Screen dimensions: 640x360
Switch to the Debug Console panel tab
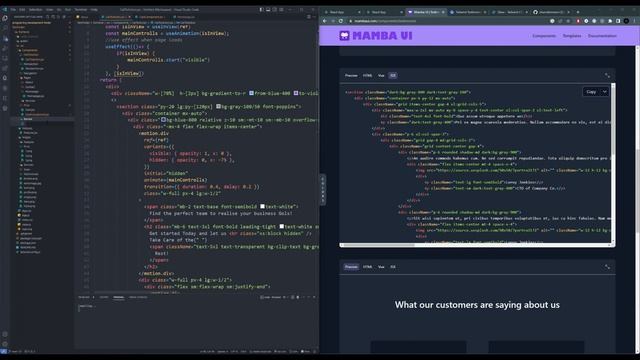[138, 297]
